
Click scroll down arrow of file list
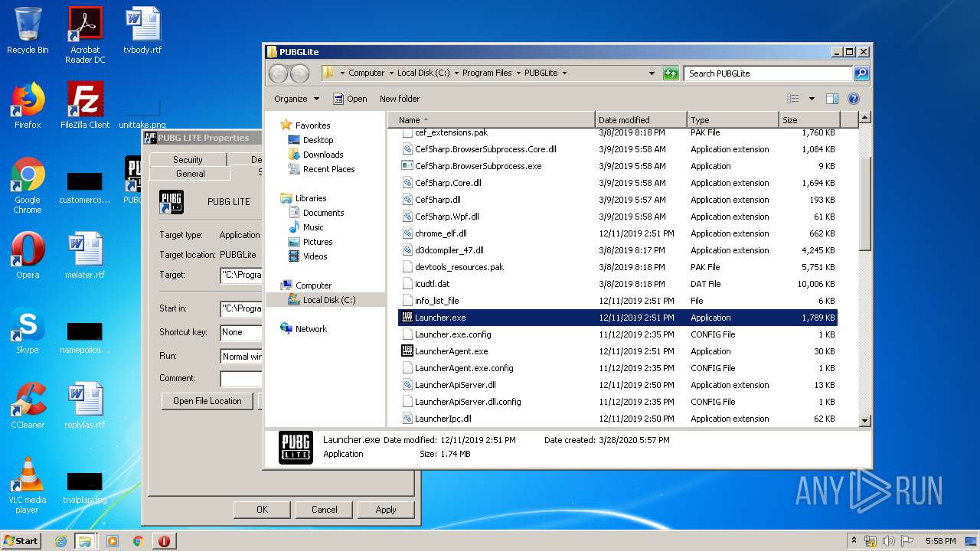click(864, 420)
